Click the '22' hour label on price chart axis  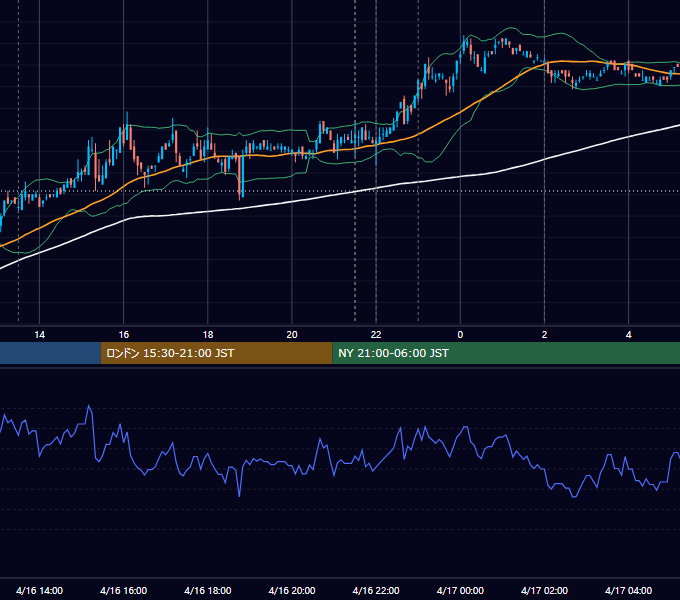(x=376, y=335)
